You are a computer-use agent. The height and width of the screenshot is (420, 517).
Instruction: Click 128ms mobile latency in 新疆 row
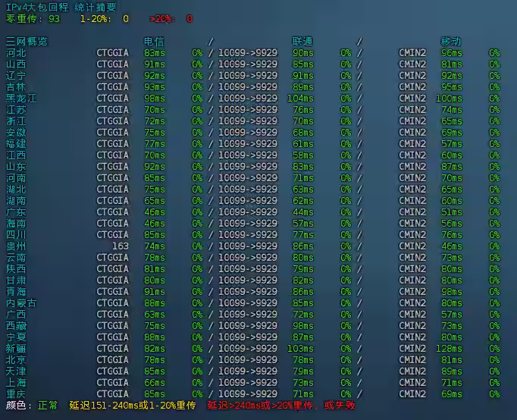click(449, 349)
